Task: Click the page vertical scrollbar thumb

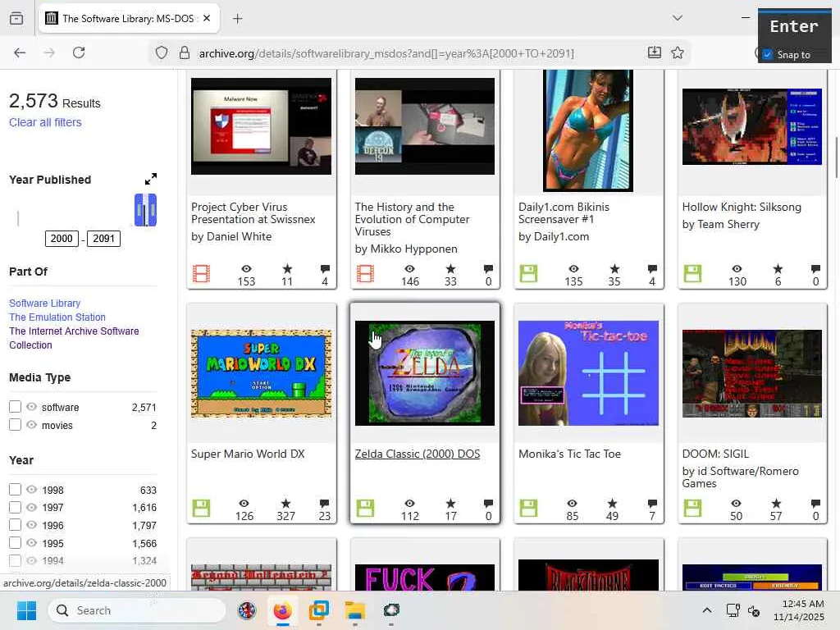Action: point(836,157)
